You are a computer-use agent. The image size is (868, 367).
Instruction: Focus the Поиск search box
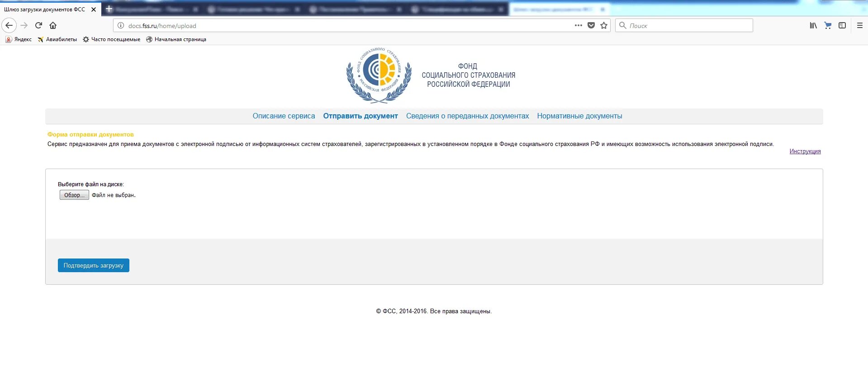(684, 26)
